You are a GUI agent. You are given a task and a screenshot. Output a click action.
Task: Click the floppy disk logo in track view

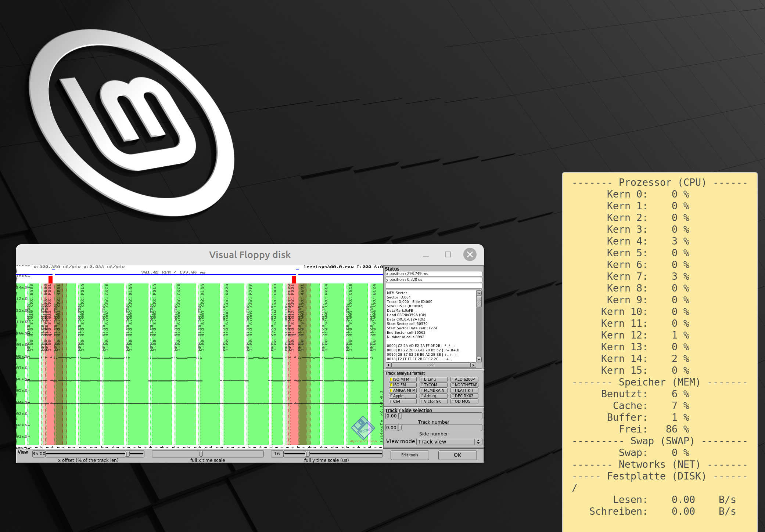click(362, 428)
